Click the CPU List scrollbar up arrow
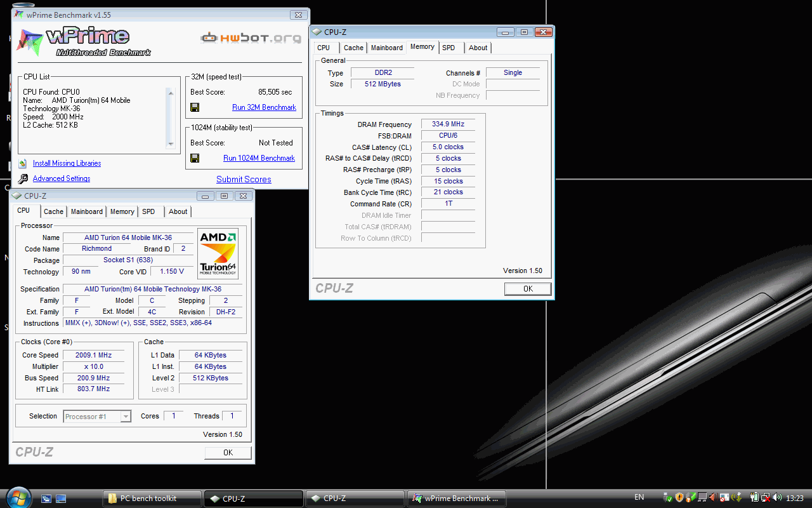The image size is (812, 508). [170, 92]
